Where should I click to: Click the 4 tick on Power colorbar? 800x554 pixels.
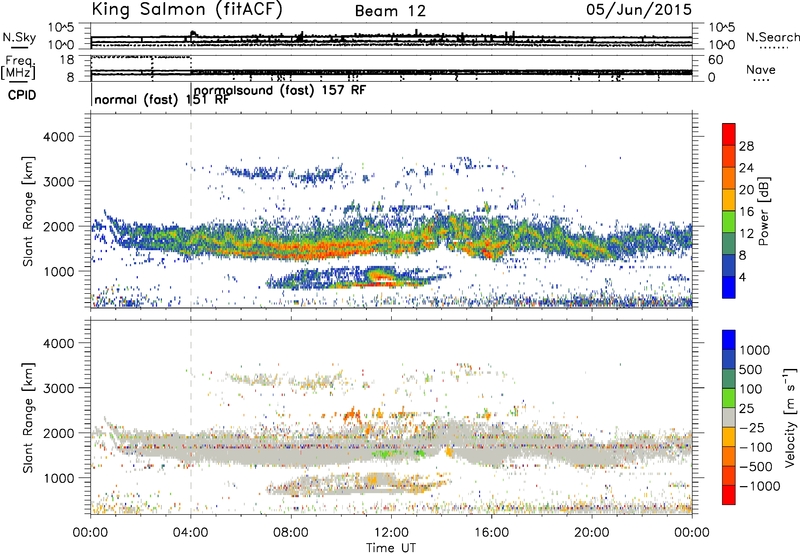click(x=742, y=277)
